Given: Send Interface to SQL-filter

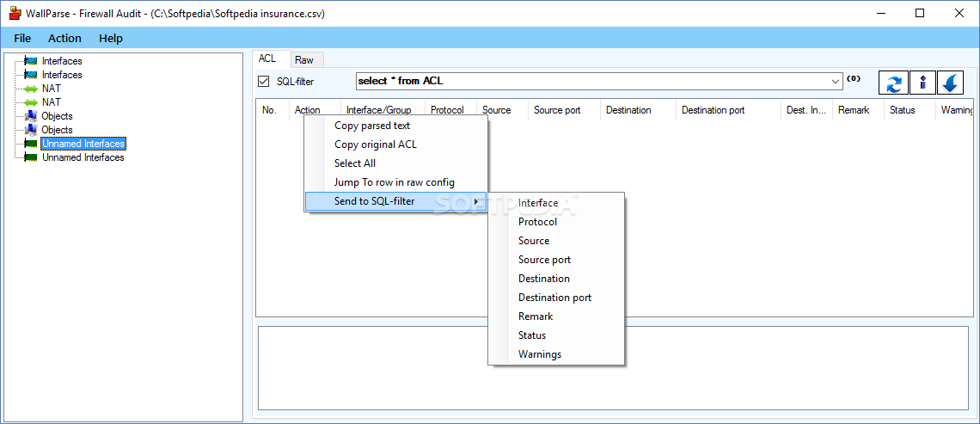Looking at the screenshot, I should coord(556,203).
